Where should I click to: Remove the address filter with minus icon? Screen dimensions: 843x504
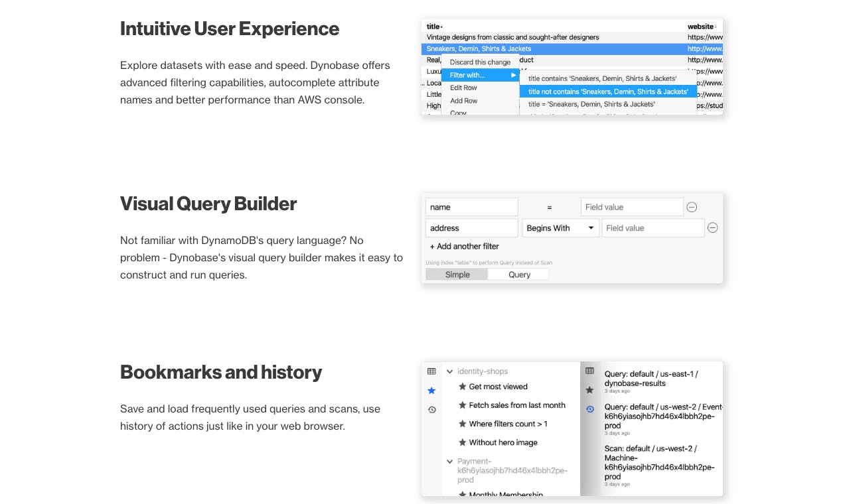713,227
